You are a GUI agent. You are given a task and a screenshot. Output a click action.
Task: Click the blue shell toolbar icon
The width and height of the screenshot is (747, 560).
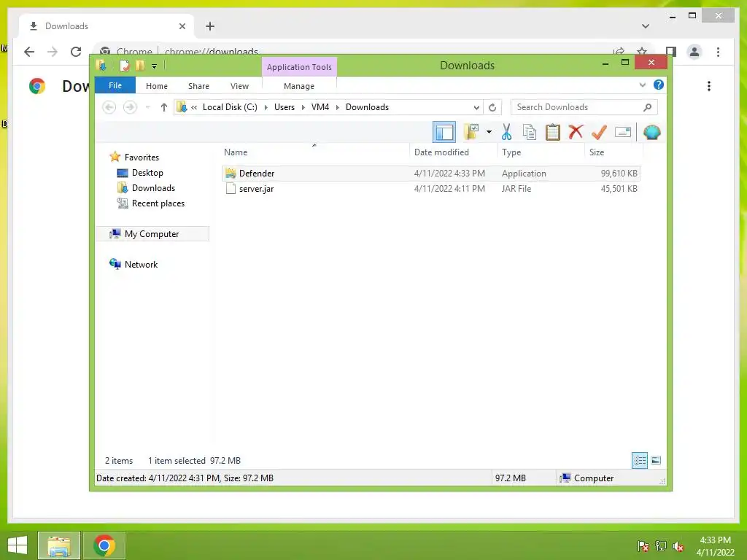[651, 132]
